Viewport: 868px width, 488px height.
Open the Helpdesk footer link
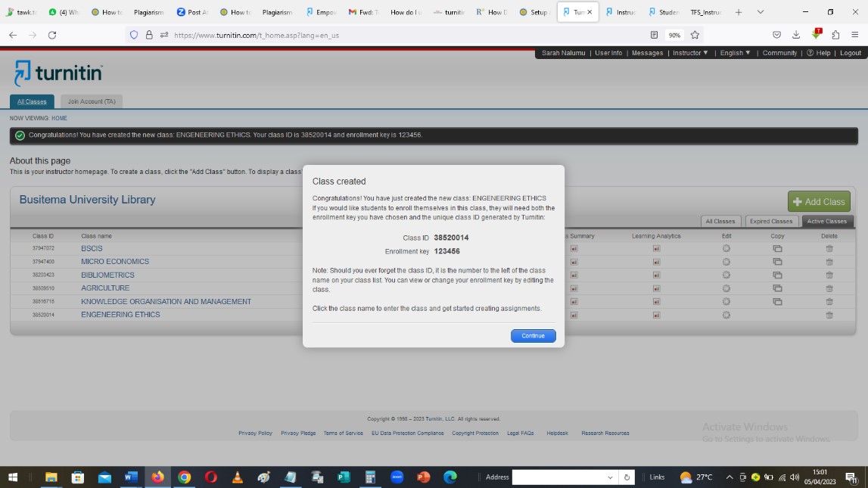[x=557, y=434]
